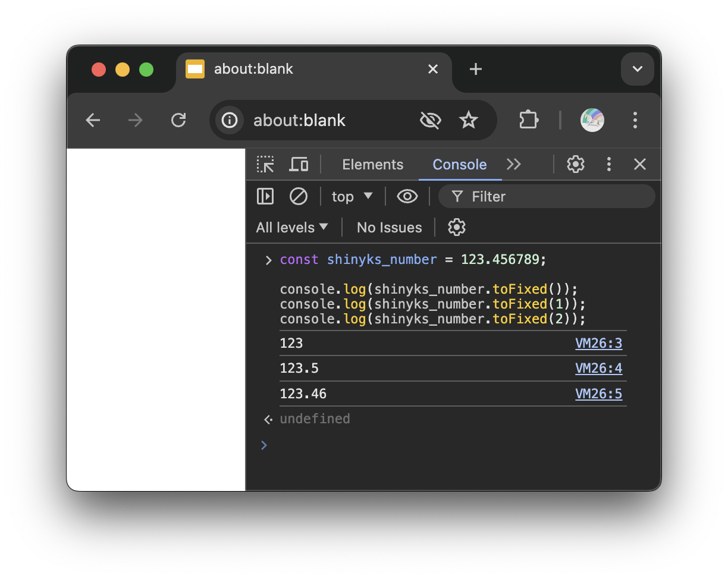Click the crossed-out eye tracking protection icon
Viewport: 728px width, 579px height.
(x=430, y=121)
